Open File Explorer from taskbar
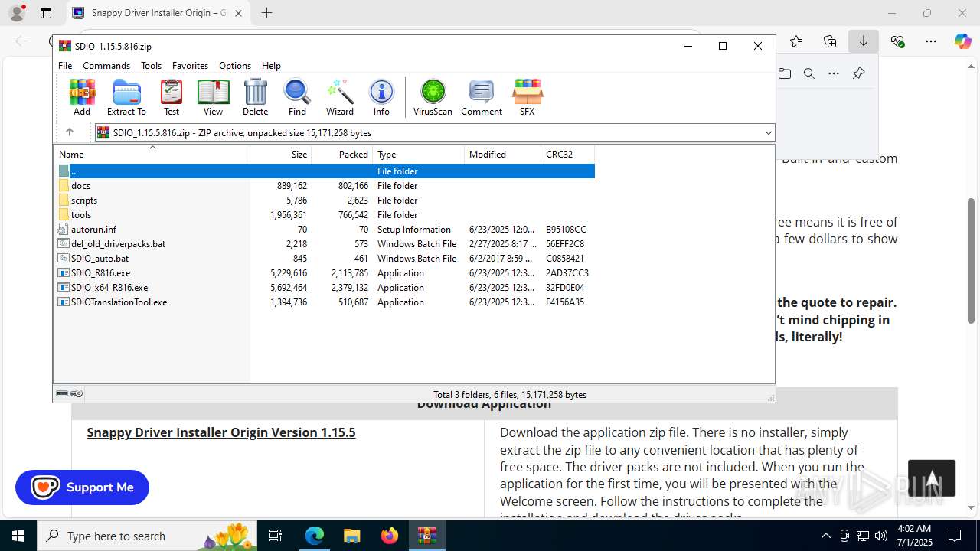Image resolution: width=980 pixels, height=551 pixels. pyautogui.click(x=351, y=536)
